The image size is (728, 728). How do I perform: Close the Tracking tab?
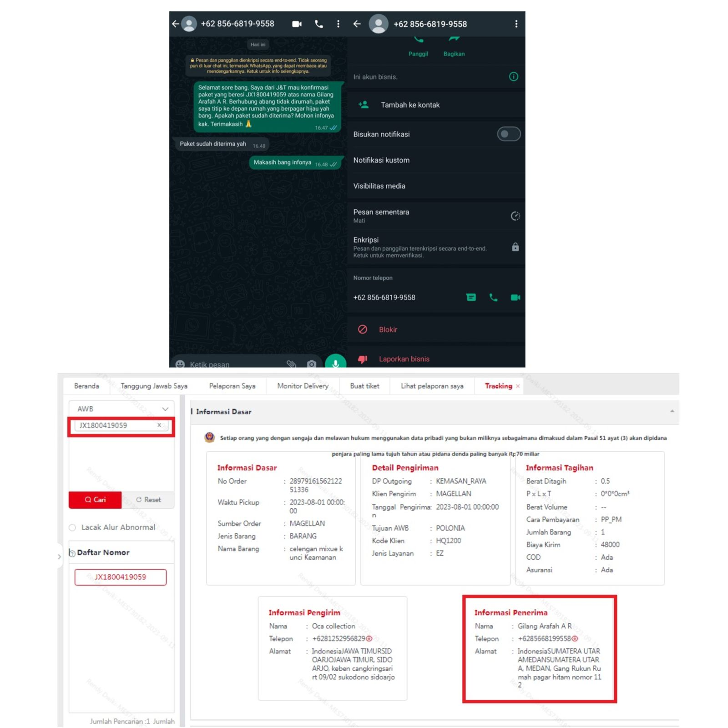click(518, 386)
